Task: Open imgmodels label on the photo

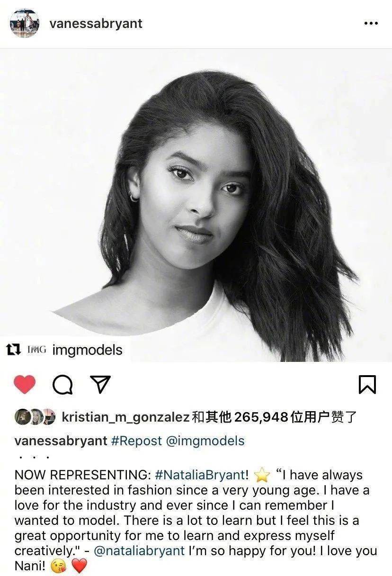Action: 87,350
